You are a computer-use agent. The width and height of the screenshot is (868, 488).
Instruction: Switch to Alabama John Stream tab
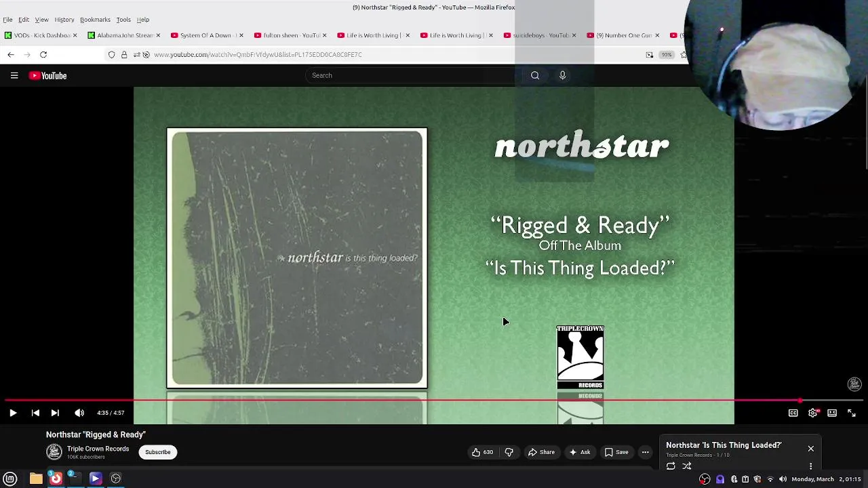coord(124,35)
